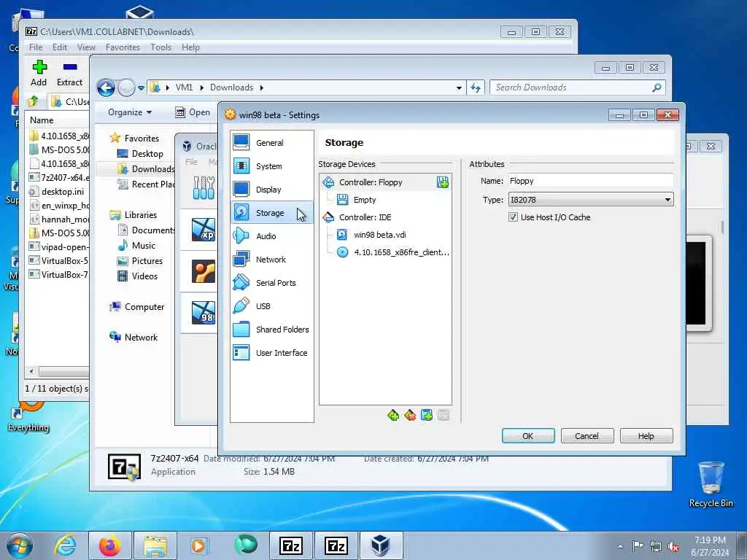
Task: Open Tools menu in 7-Zip
Action: [x=161, y=47]
